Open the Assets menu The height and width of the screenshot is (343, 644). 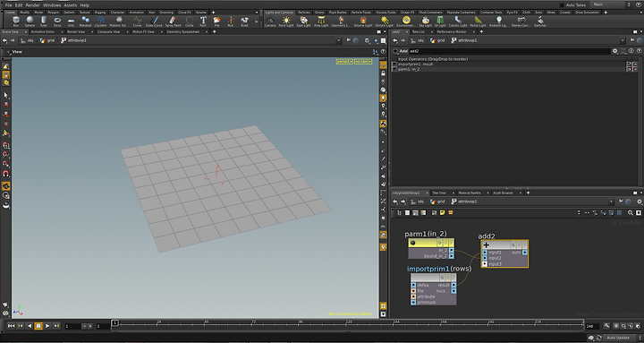point(71,5)
